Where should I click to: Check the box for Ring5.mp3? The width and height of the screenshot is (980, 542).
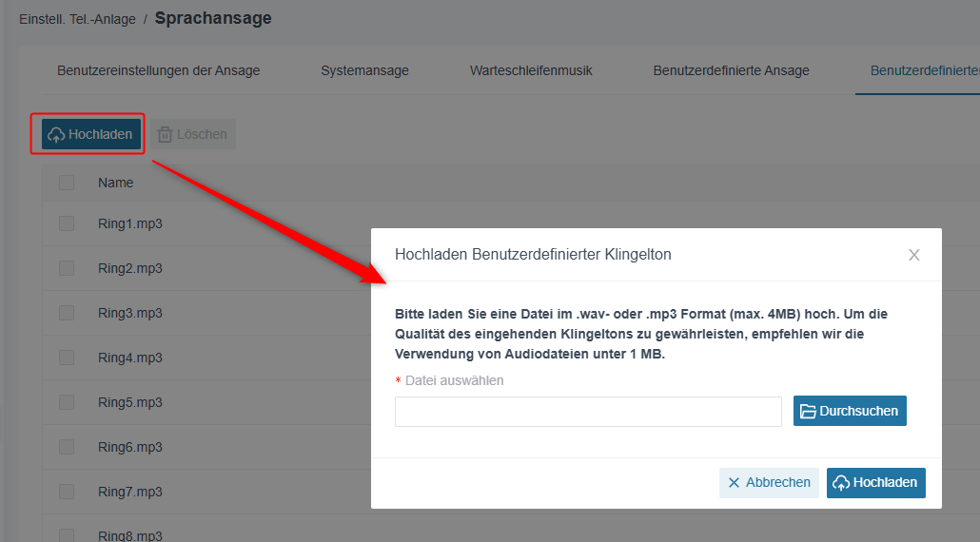[x=67, y=402]
